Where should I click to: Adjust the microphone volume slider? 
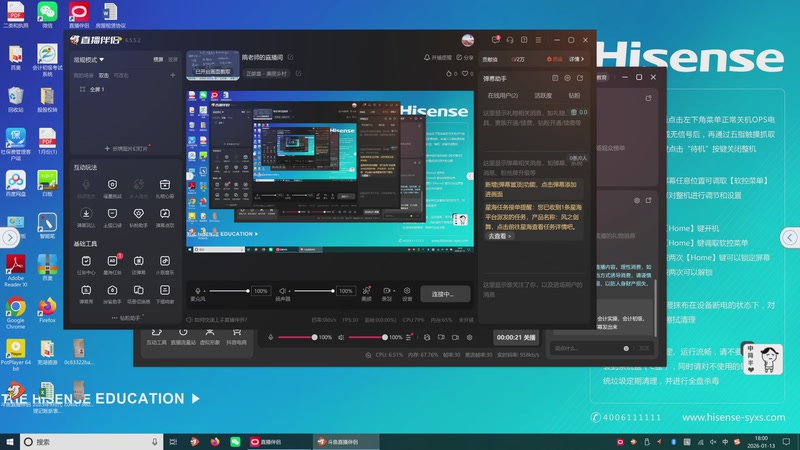pyautogui.click(x=229, y=291)
